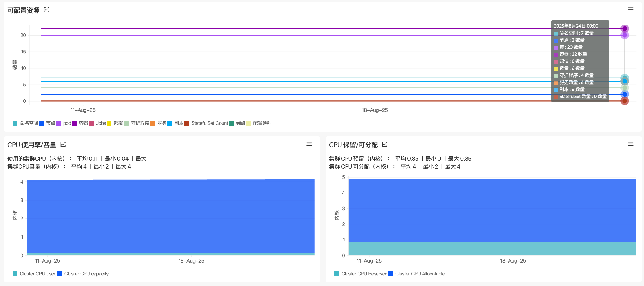This screenshot has height=286, width=644.
Task: Click the Cluster CPU capacity legend icon
Action: click(60, 274)
